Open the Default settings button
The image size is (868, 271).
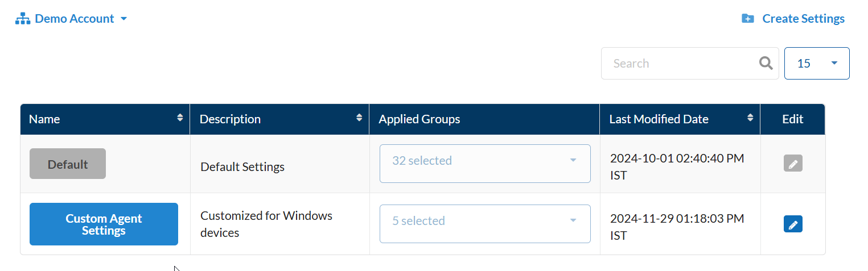68,164
